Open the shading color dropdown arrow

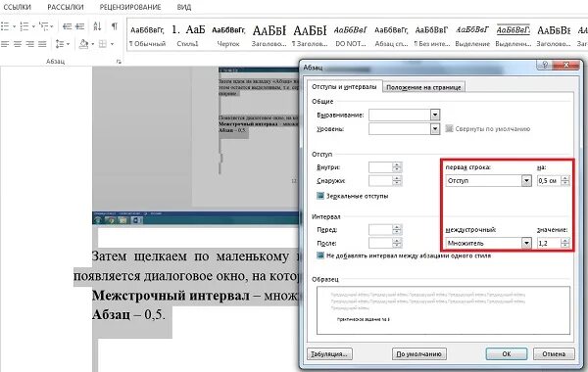click(x=93, y=44)
